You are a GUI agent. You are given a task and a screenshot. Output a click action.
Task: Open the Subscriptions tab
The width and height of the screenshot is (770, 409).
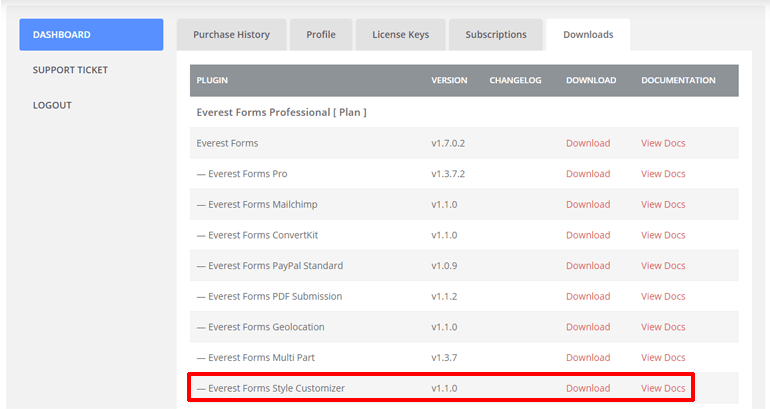pos(496,35)
